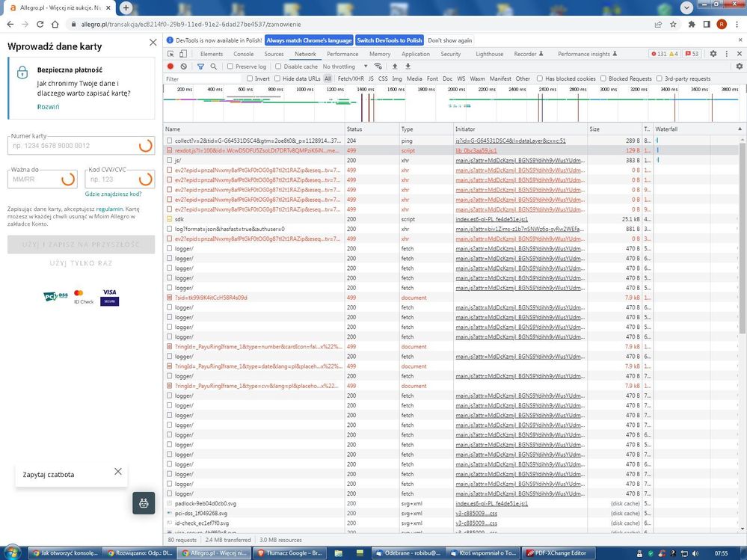Enable the Disable cache checkbox

pyautogui.click(x=278, y=67)
